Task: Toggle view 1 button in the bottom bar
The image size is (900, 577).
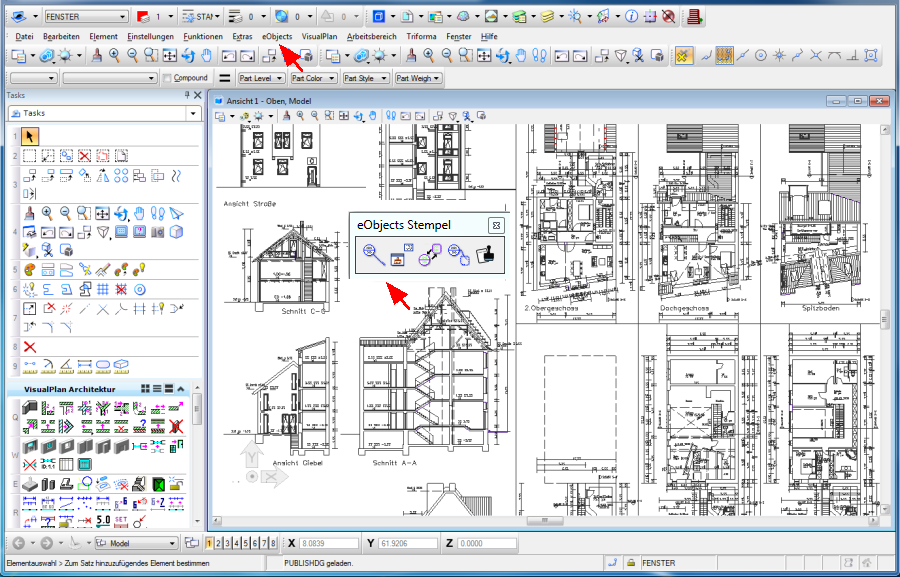Action: point(210,543)
